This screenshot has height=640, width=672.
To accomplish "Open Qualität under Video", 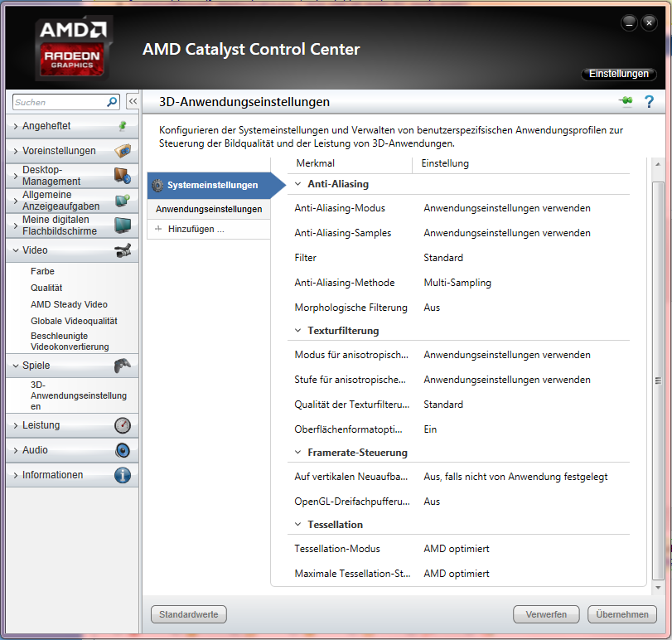I will coord(46,288).
